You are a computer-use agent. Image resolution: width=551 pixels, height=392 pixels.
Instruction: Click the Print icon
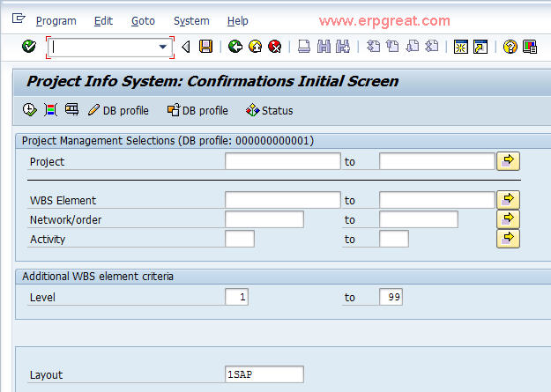click(x=304, y=47)
